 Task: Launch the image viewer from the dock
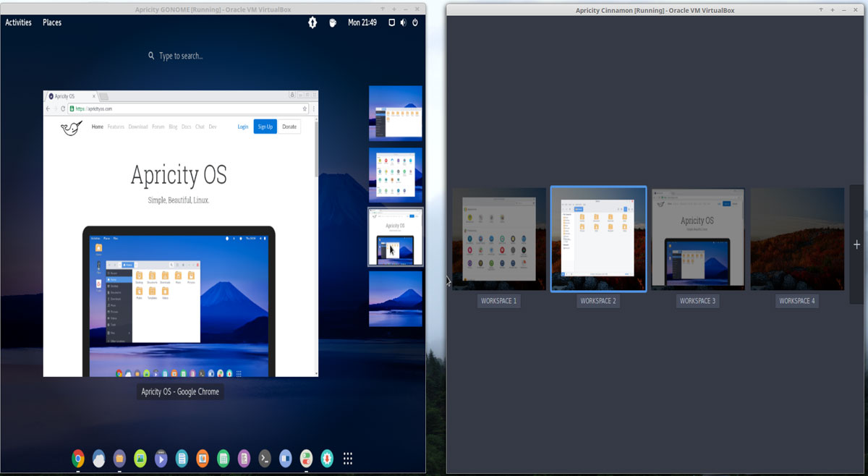pyautogui.click(x=140, y=458)
